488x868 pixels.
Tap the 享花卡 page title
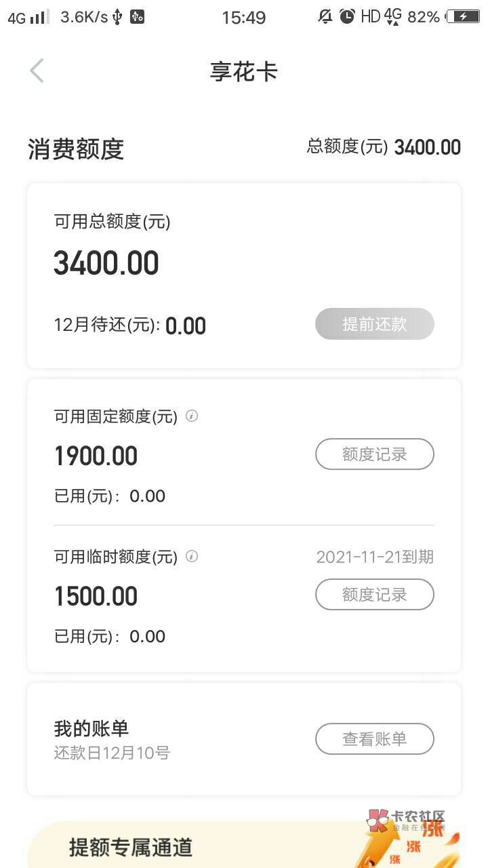[x=244, y=72]
